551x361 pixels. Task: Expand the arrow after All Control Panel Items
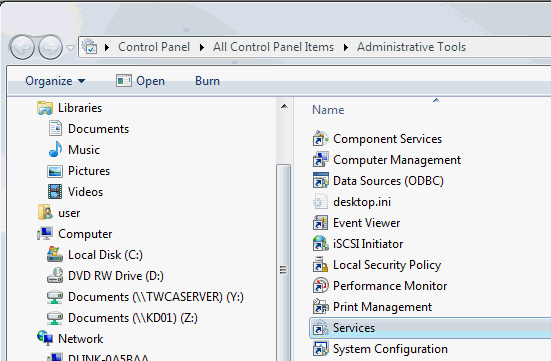346,47
